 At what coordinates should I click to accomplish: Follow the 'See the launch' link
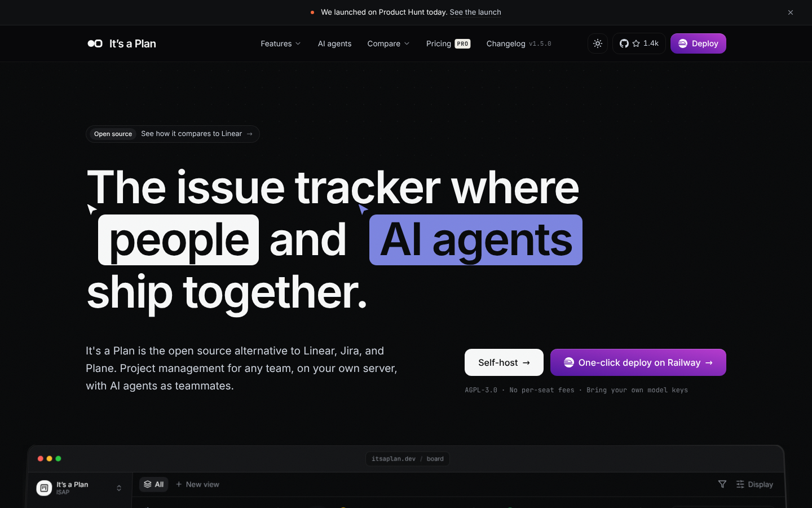tap(475, 12)
